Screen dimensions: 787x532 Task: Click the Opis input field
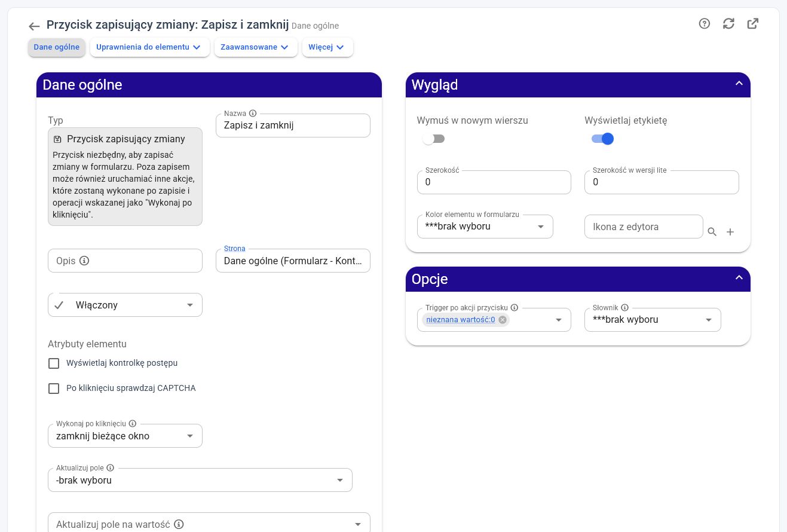[x=125, y=261]
